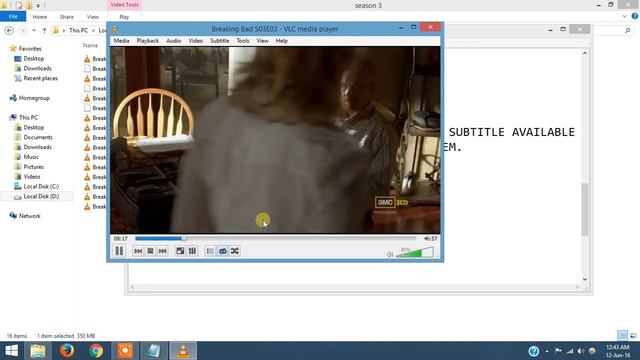Seek on the VLC playback progress bar
This screenshot has height=360, width=640.
coord(276,238)
